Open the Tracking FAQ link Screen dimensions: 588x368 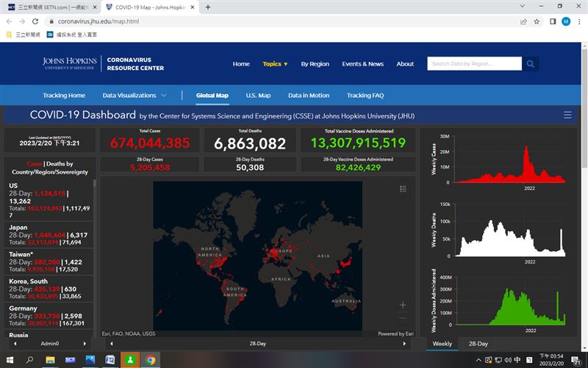pyautogui.click(x=365, y=96)
